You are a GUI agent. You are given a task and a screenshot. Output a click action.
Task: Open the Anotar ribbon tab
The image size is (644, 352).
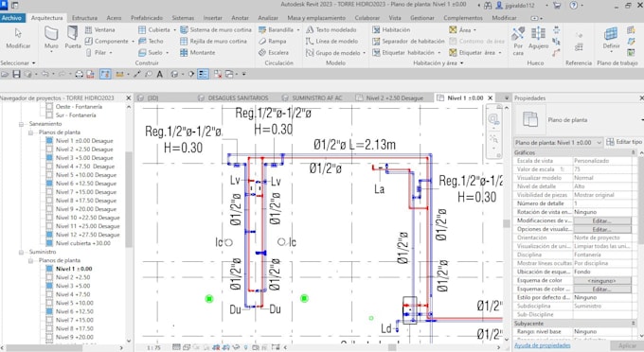coord(240,18)
